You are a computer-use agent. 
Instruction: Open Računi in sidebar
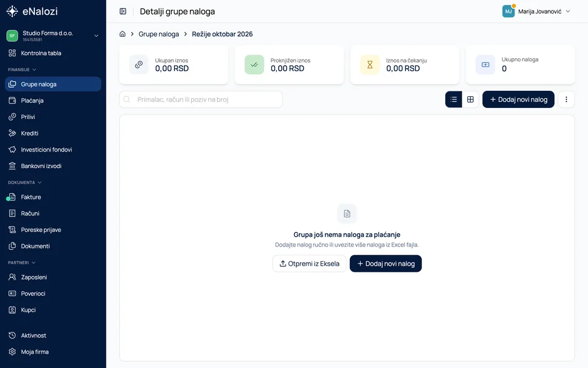click(53, 213)
